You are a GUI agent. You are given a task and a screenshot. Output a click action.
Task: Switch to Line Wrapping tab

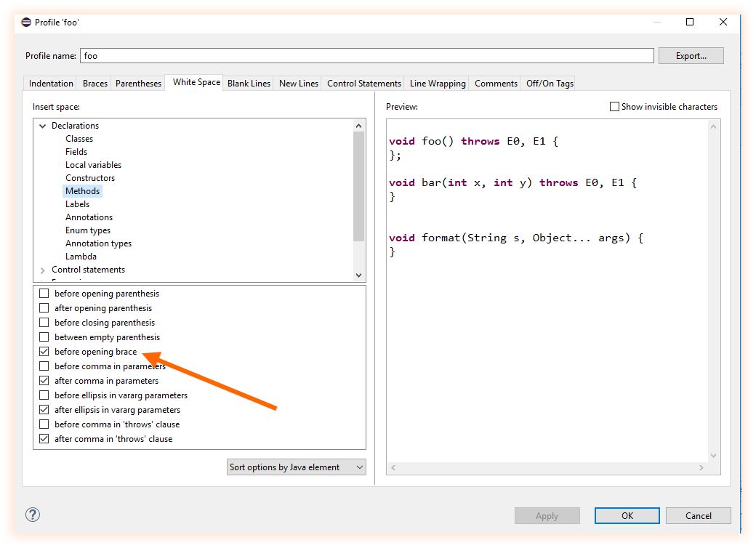click(438, 84)
